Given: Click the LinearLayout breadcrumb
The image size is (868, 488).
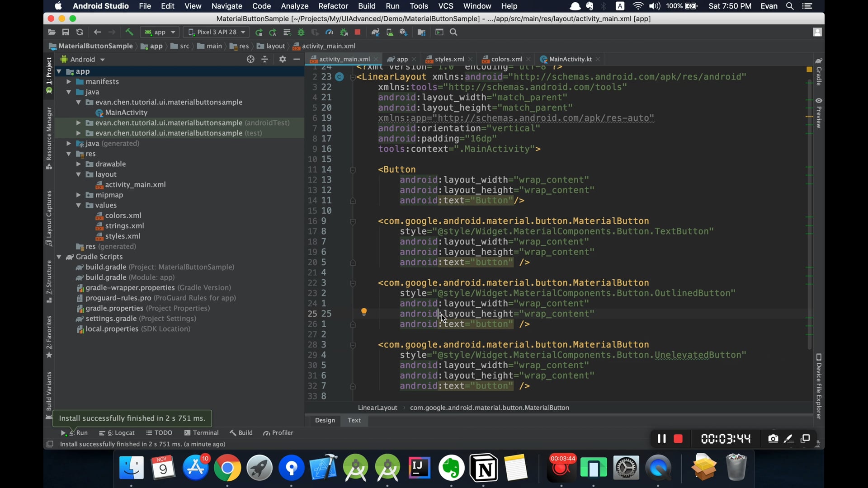Looking at the screenshot, I should 377,408.
